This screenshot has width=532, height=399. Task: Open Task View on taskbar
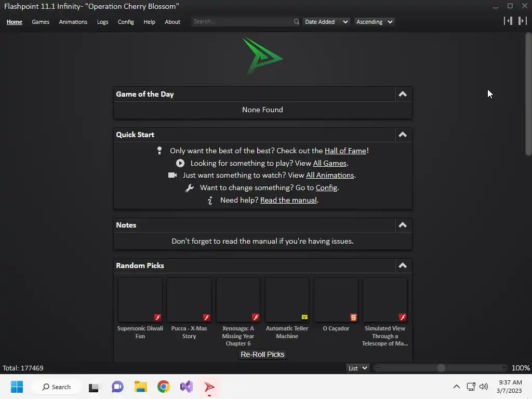[94, 387]
